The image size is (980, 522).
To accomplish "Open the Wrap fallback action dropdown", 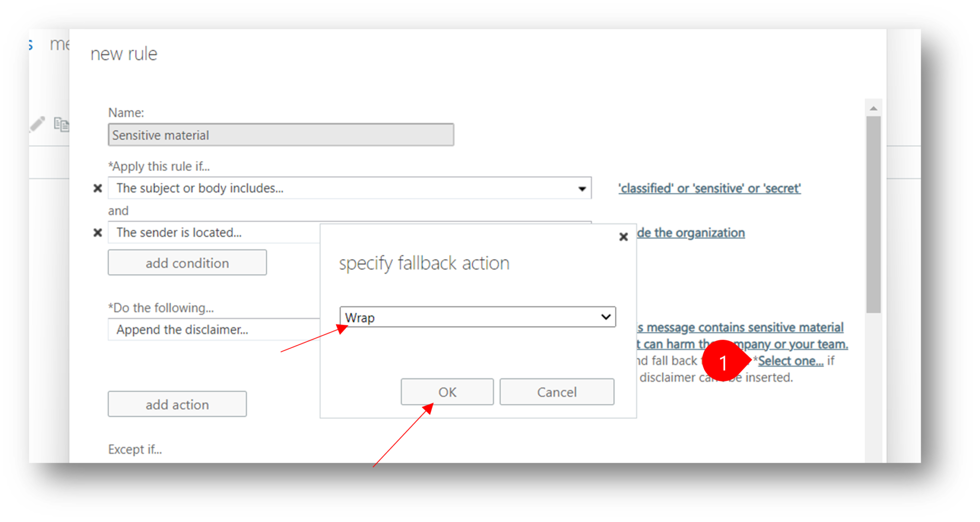I will (477, 317).
